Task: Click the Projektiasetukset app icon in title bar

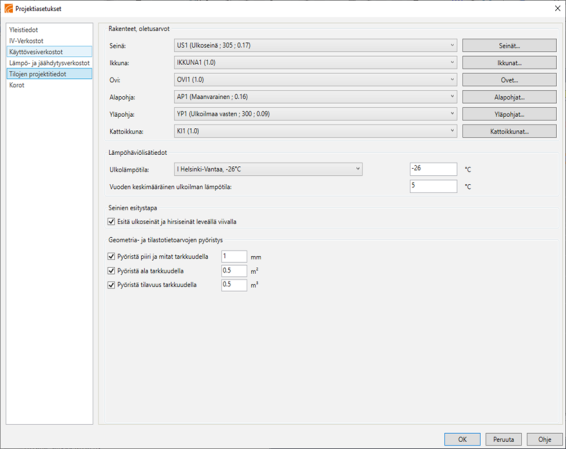Action: pyautogui.click(x=8, y=8)
